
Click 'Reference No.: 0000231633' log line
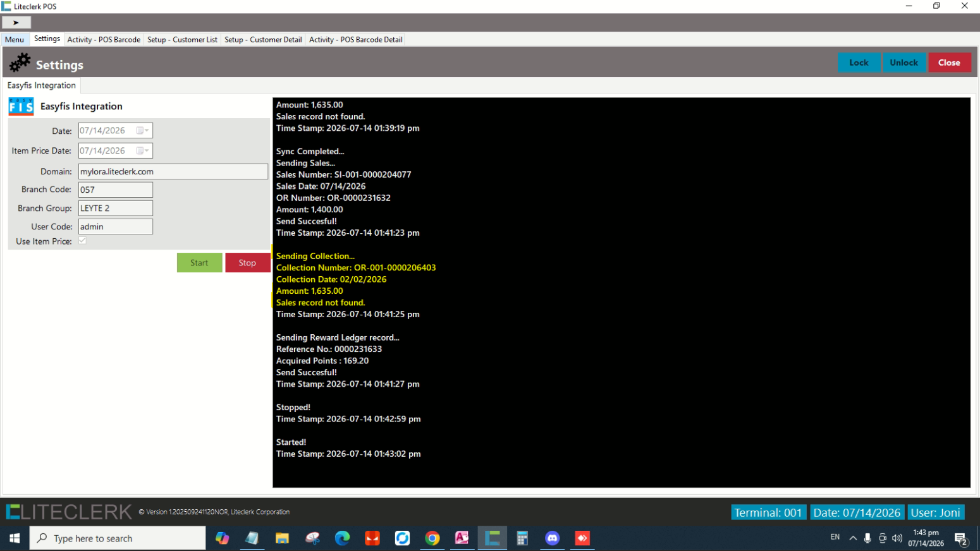[329, 349]
